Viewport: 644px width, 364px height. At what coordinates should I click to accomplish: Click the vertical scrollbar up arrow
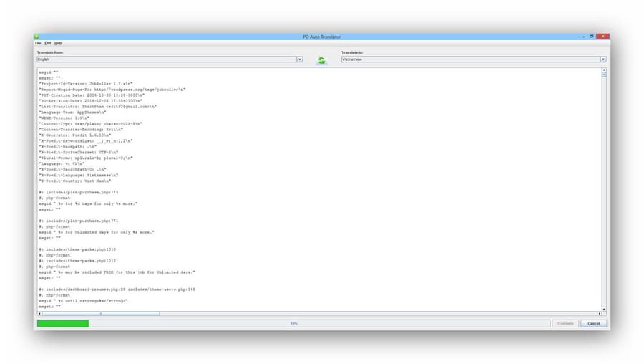pyautogui.click(x=604, y=70)
